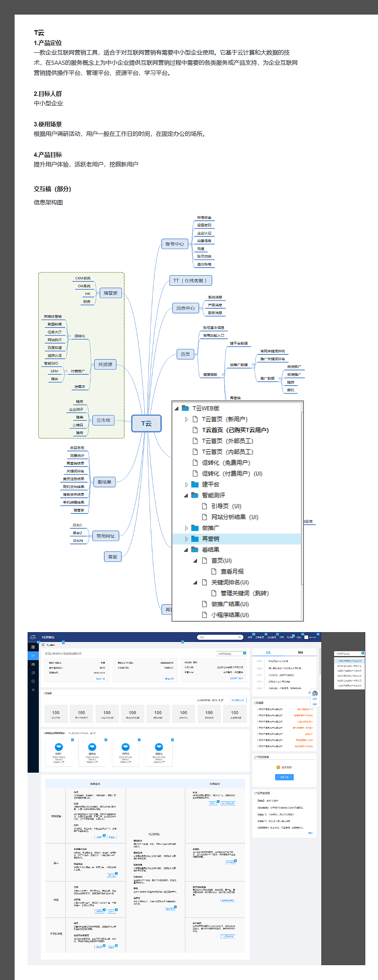Expand the 再营销 folder arrow
378x980 pixels.
(186, 539)
